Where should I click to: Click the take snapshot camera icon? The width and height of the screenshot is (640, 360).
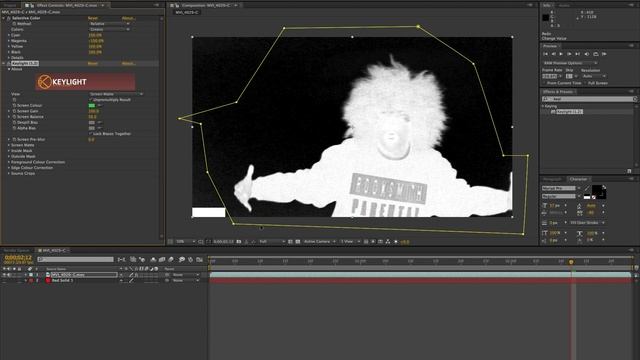(239, 242)
